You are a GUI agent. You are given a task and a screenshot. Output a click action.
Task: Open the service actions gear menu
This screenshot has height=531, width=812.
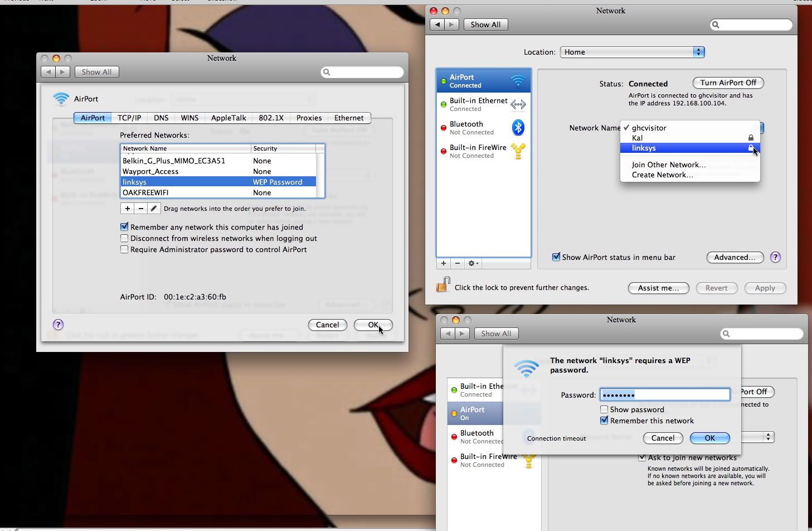[473, 263]
